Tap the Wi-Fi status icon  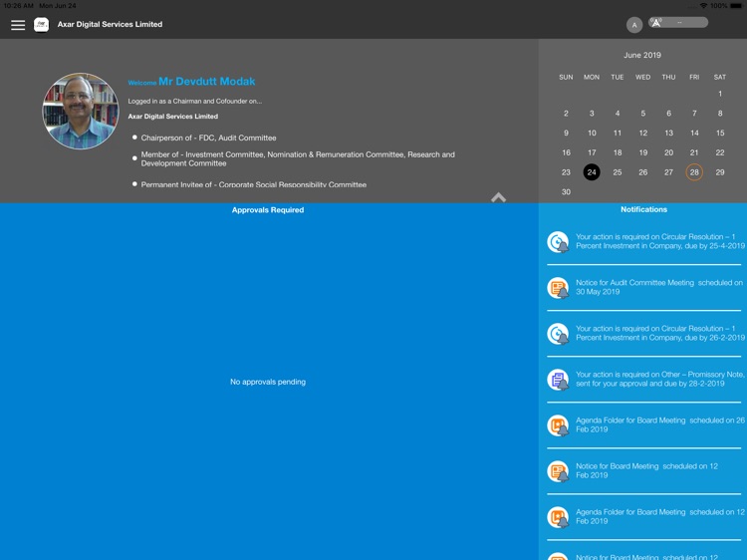pos(703,5)
